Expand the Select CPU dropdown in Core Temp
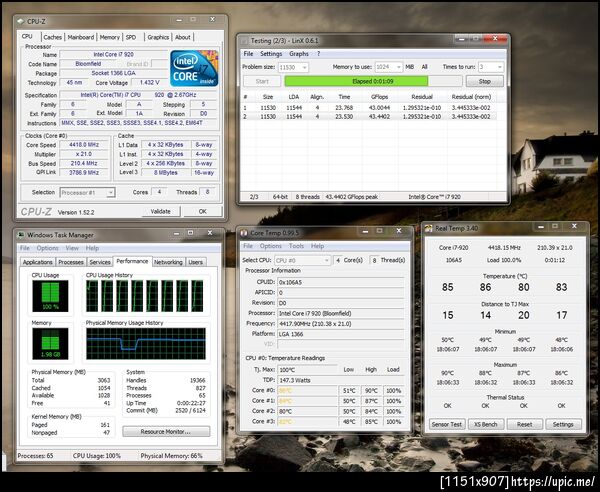This screenshot has height=492, width=600. click(x=326, y=261)
